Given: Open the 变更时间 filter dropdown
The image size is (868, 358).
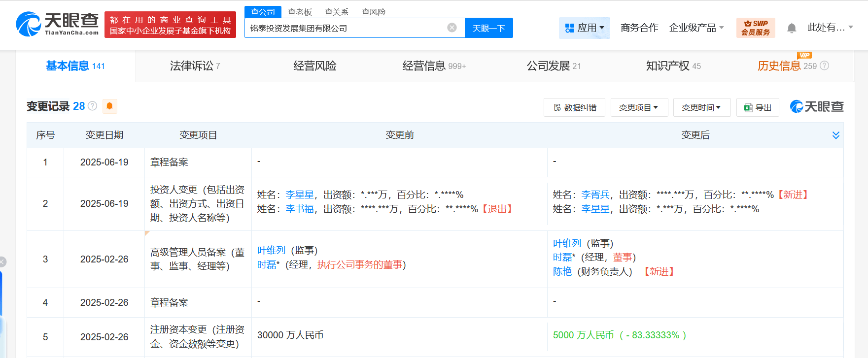Looking at the screenshot, I should click(702, 107).
